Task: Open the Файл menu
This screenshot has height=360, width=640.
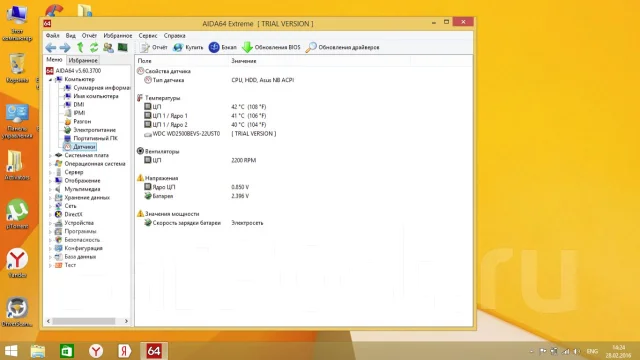Action: (x=53, y=36)
